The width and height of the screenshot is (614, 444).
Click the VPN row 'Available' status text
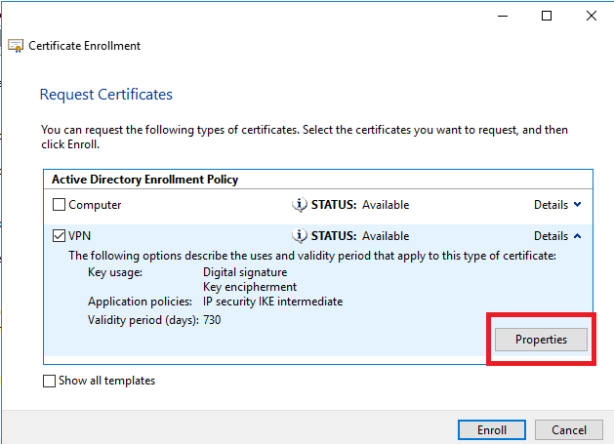385,236
